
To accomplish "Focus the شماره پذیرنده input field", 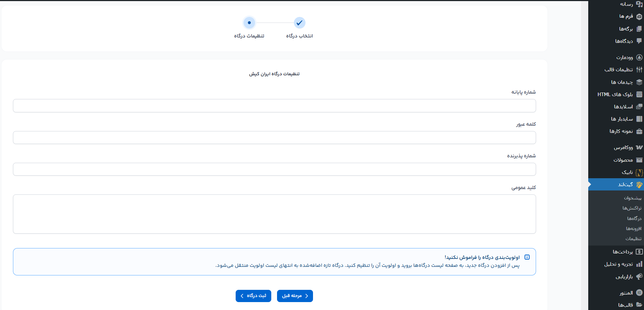I will click(x=275, y=169).
